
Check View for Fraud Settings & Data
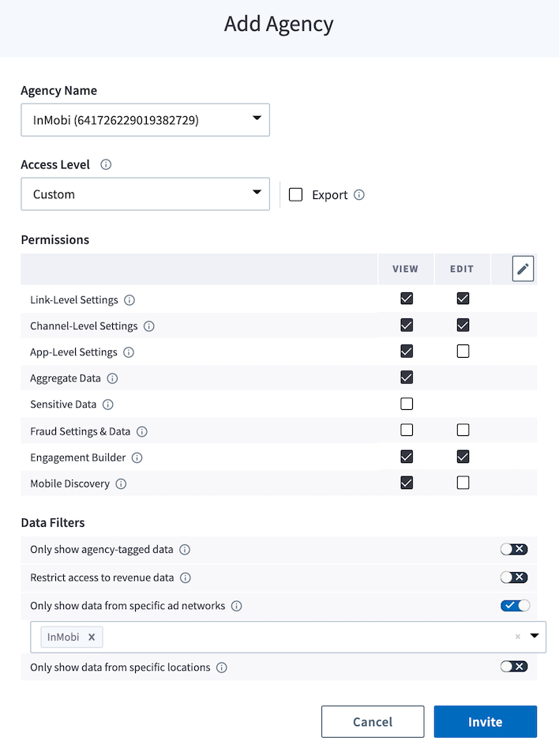point(407,430)
